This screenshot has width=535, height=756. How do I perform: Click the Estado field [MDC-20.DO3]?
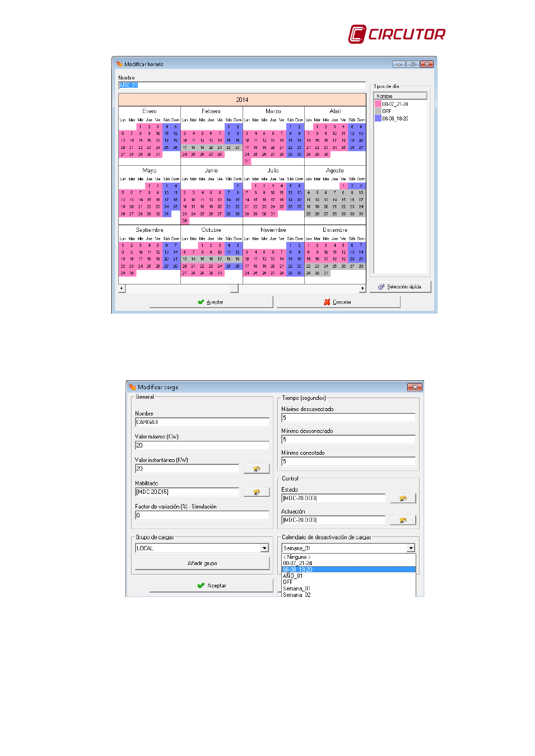coord(333,498)
